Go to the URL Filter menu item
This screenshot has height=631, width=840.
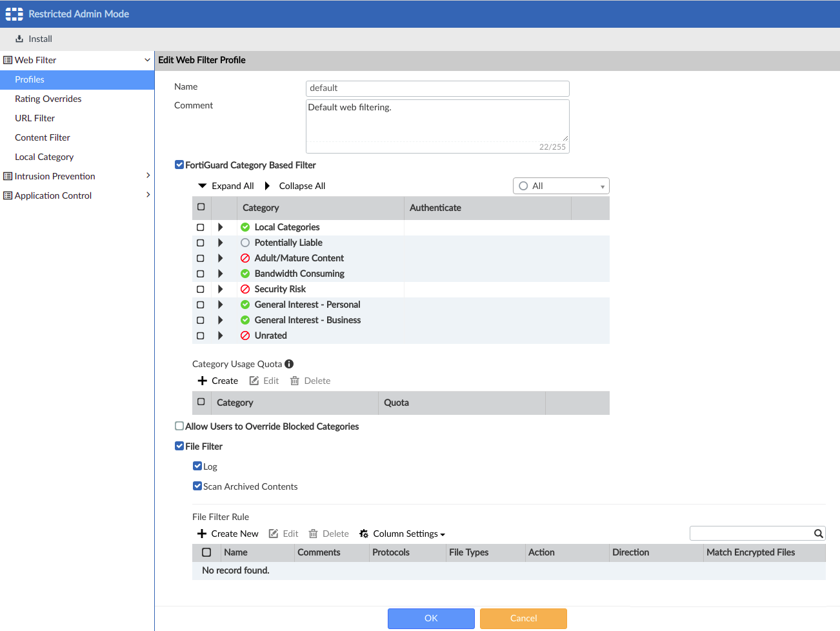tap(35, 118)
